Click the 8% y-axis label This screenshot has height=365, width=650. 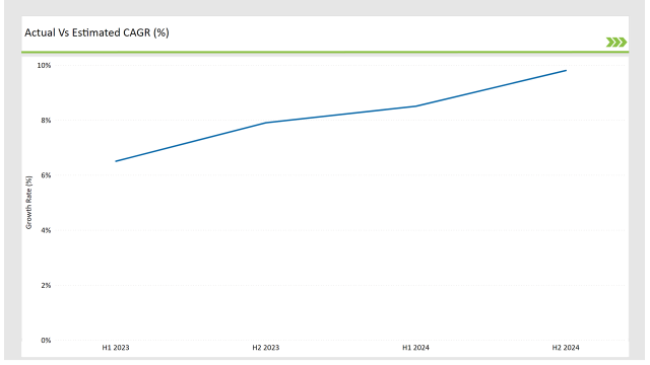point(46,121)
